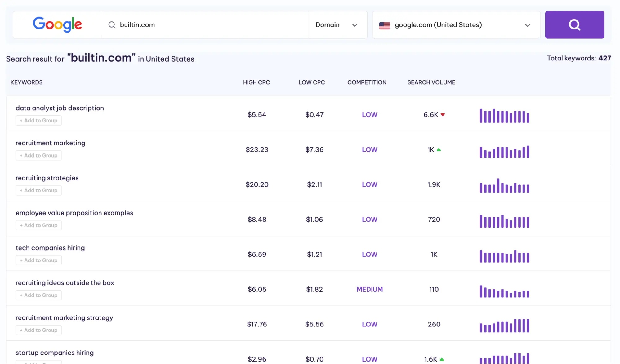Add 'recruitment marketing' to group
The height and width of the screenshot is (364, 620).
pos(38,156)
